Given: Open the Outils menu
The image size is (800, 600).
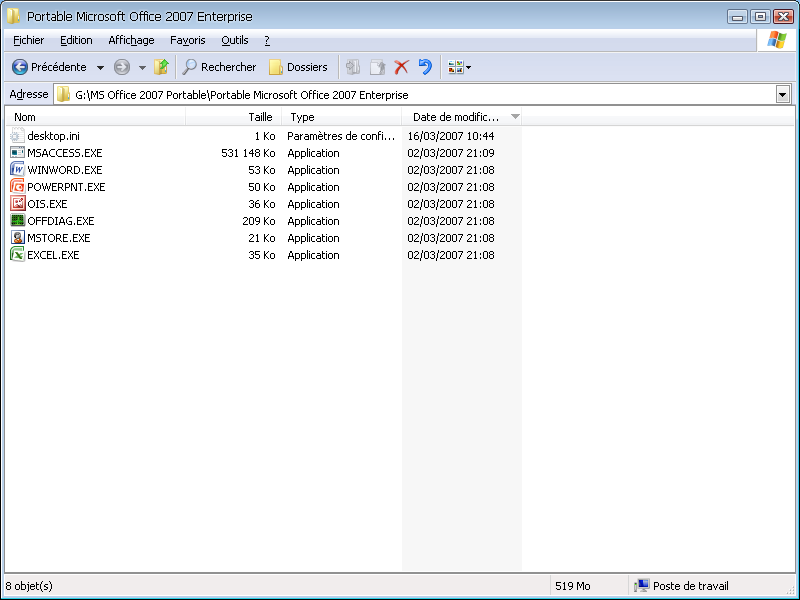Looking at the screenshot, I should tap(235, 40).
